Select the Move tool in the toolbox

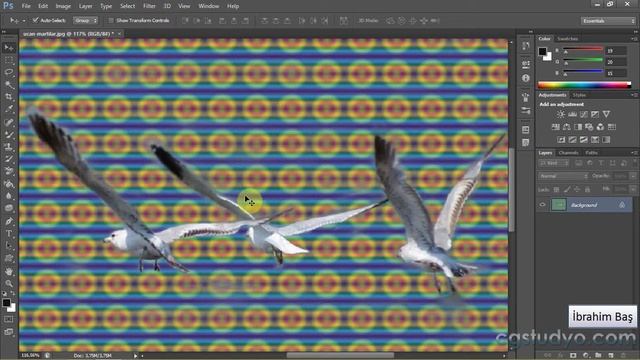tap(9, 48)
